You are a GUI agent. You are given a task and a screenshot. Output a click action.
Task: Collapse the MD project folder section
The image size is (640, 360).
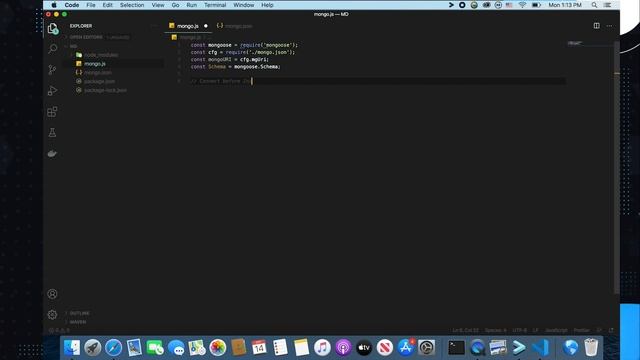click(x=73, y=46)
